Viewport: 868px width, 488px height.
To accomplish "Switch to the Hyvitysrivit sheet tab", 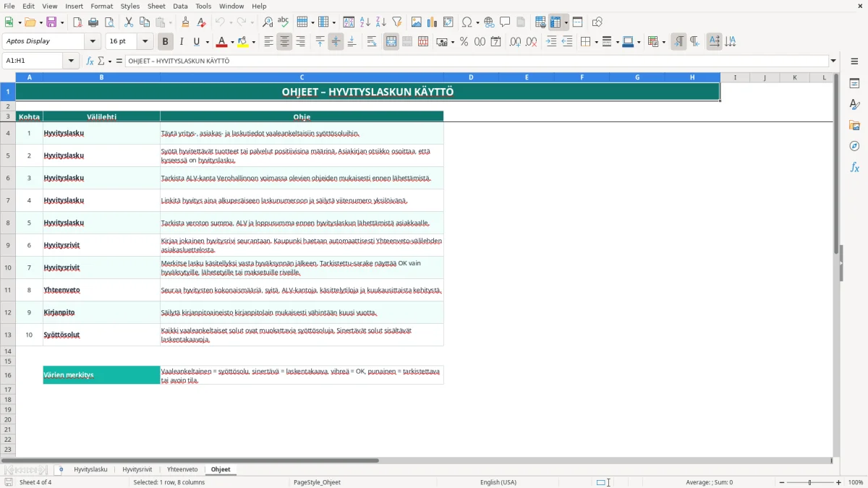I will [137, 469].
